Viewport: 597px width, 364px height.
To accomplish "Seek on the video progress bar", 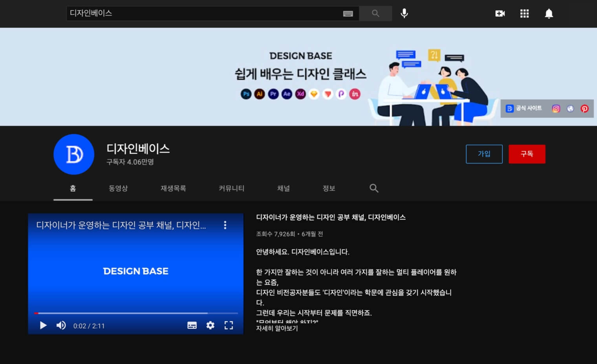I will 136,313.
